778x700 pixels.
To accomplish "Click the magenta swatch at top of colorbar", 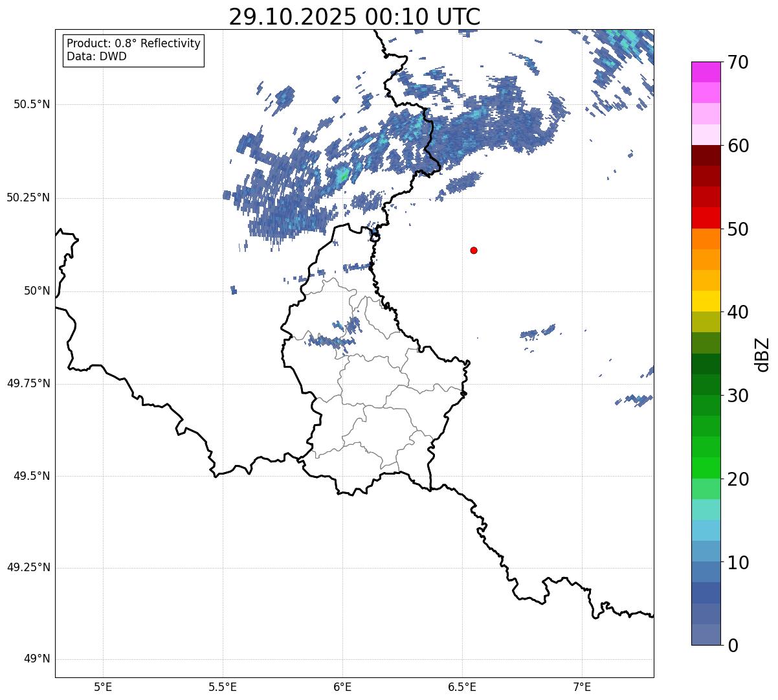I will click(706, 72).
